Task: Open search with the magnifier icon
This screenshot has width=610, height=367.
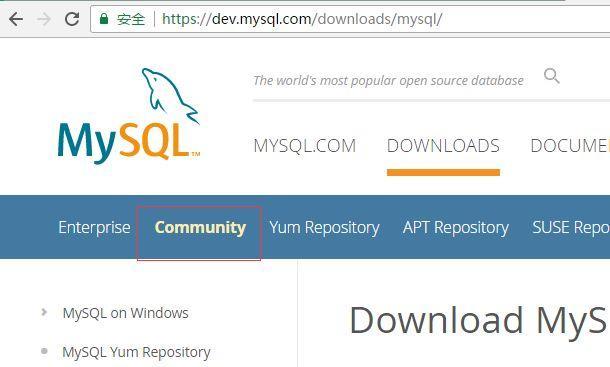Action: [x=552, y=76]
